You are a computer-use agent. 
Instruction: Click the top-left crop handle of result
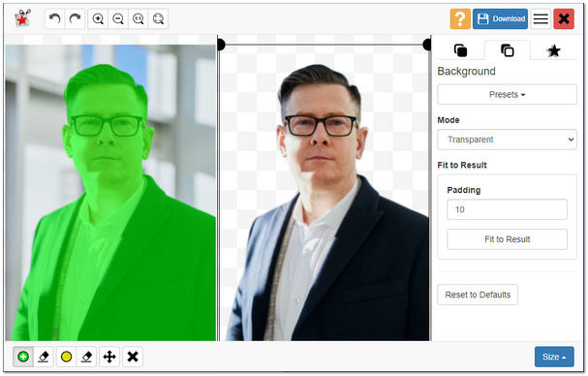(221, 45)
